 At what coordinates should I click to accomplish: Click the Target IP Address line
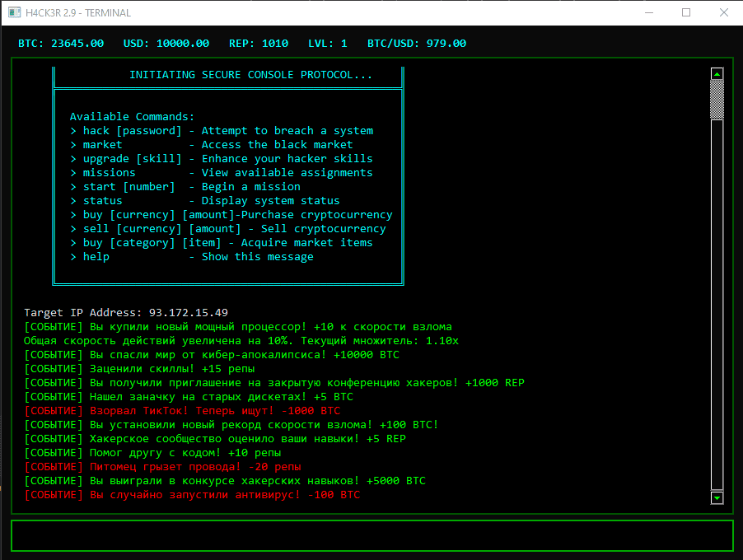pos(126,313)
